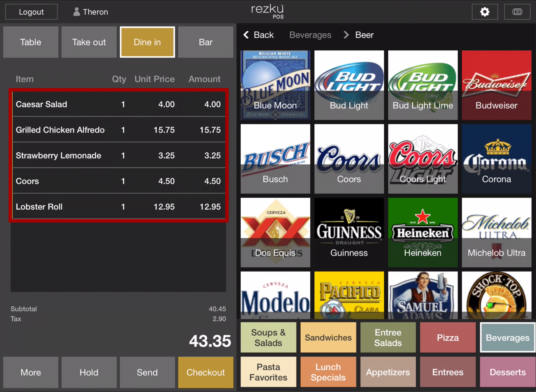Click the rezku POS logo
536x392 pixels.
[268, 11]
